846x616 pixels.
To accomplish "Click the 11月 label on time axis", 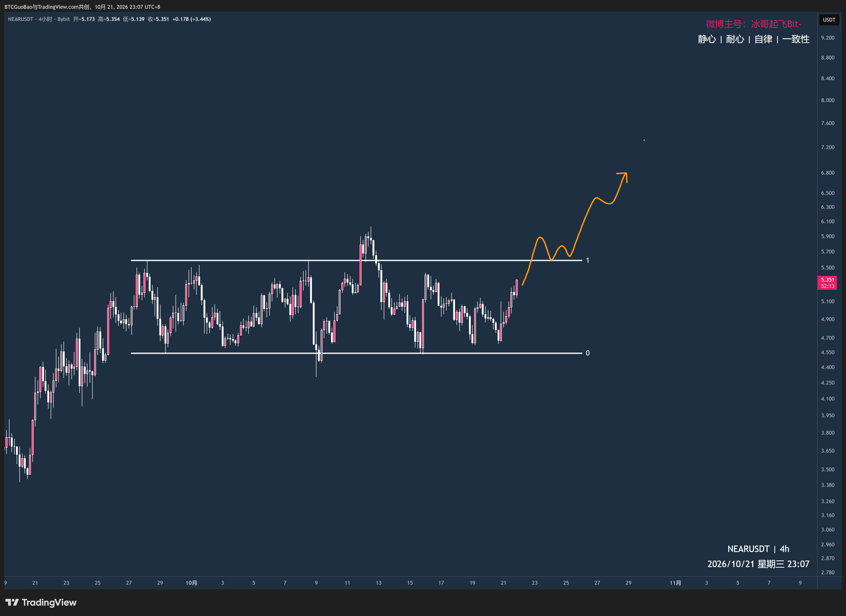I will [x=675, y=582].
